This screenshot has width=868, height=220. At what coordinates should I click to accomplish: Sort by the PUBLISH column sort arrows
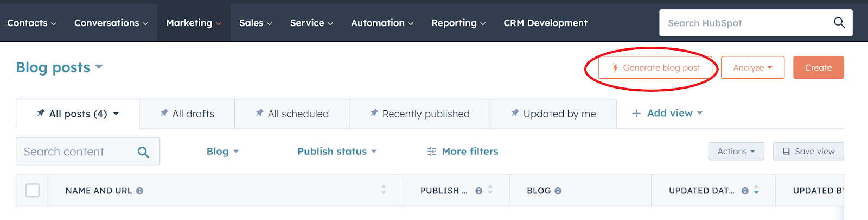[x=490, y=190]
